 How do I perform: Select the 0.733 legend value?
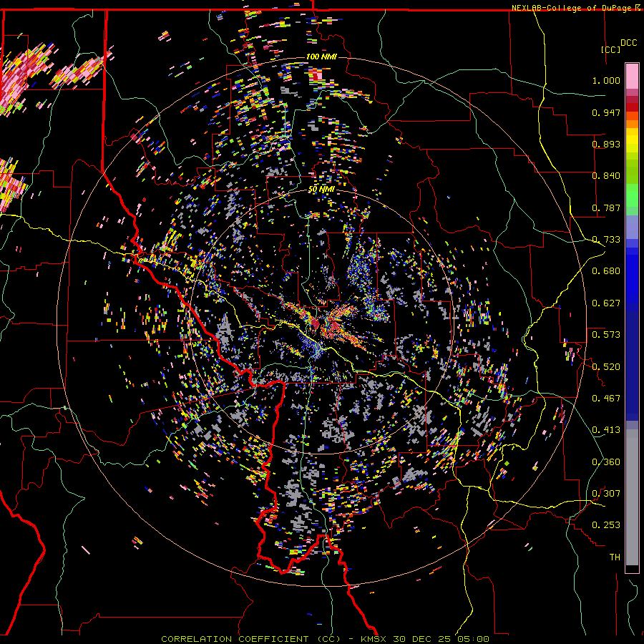pos(606,240)
